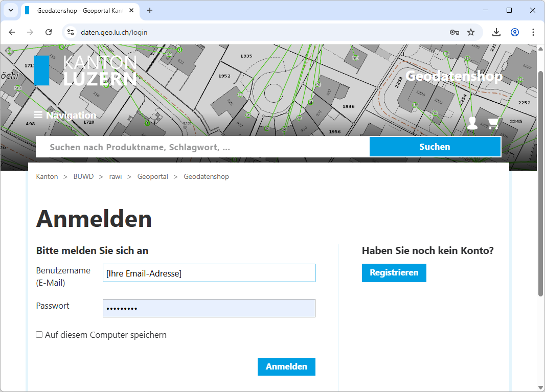Bookmark this page with star icon
The height and width of the screenshot is (392, 545).
(471, 32)
